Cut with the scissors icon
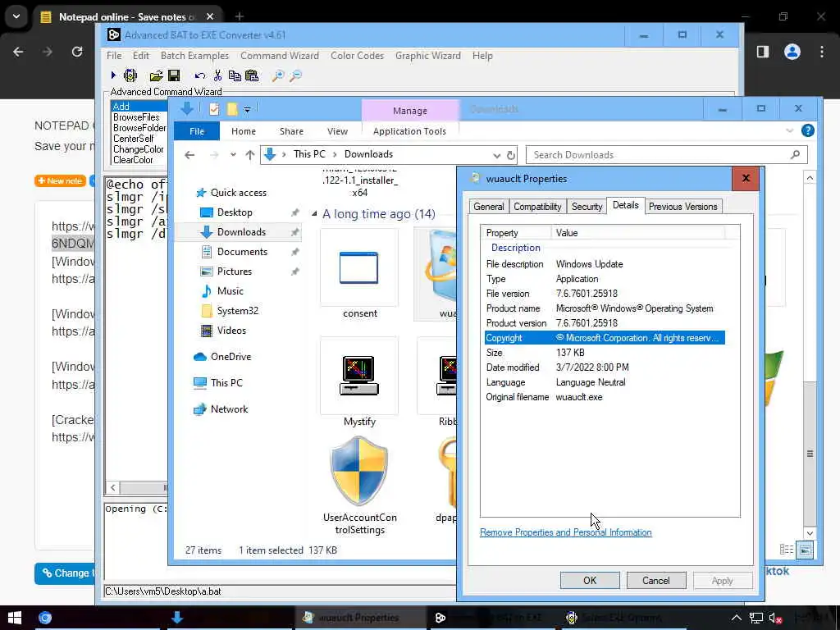Viewport: 840px width, 630px height. click(x=217, y=75)
